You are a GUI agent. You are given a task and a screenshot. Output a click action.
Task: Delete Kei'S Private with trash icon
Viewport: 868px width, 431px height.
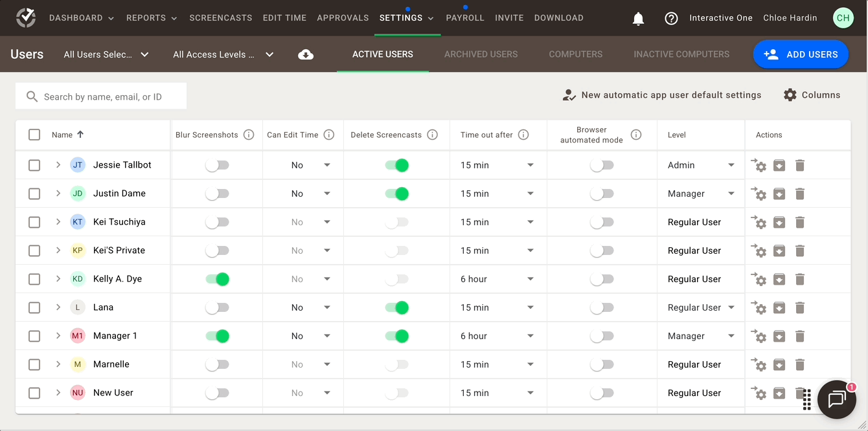pyautogui.click(x=800, y=251)
